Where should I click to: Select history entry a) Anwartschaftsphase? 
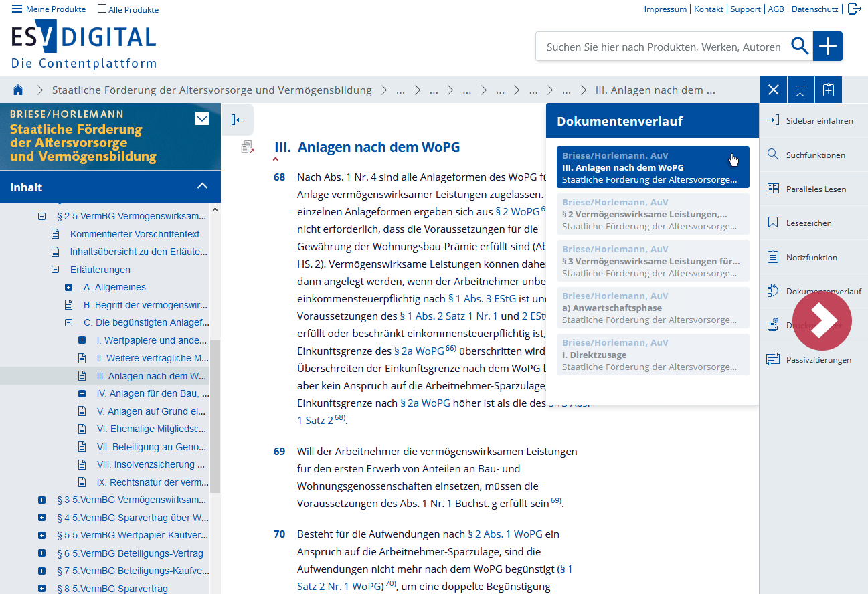coord(653,308)
